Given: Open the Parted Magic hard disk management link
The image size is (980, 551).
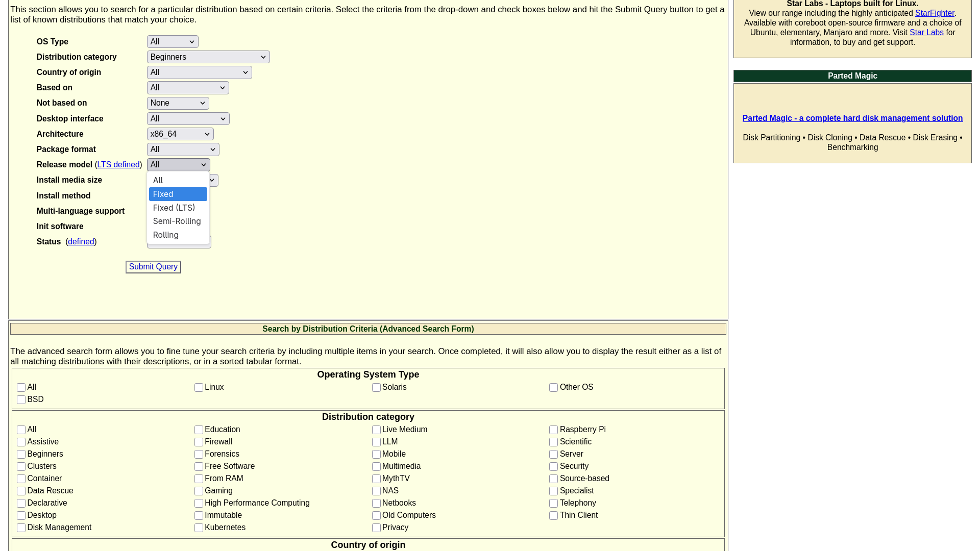Looking at the screenshot, I should point(852,118).
